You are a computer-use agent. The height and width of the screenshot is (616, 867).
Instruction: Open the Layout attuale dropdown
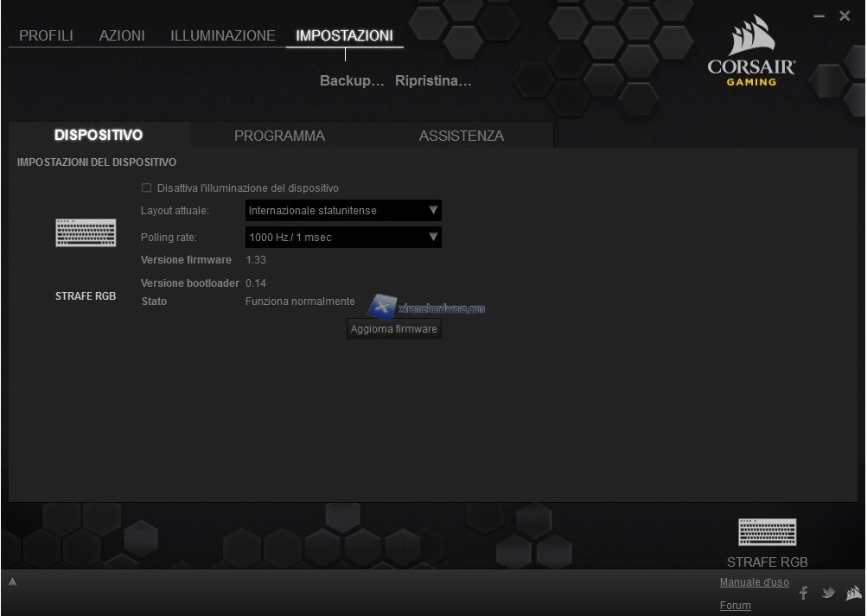[343, 210]
